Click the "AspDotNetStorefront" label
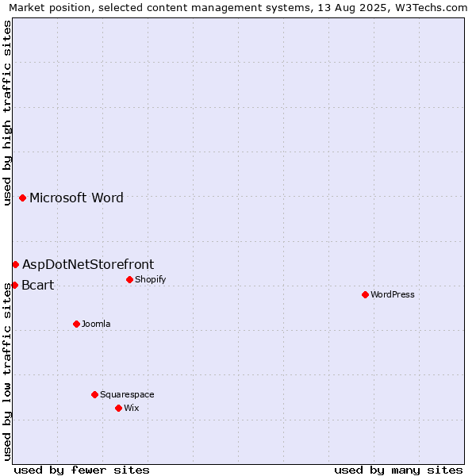Viewport: 476px width, 476px height. (88, 264)
